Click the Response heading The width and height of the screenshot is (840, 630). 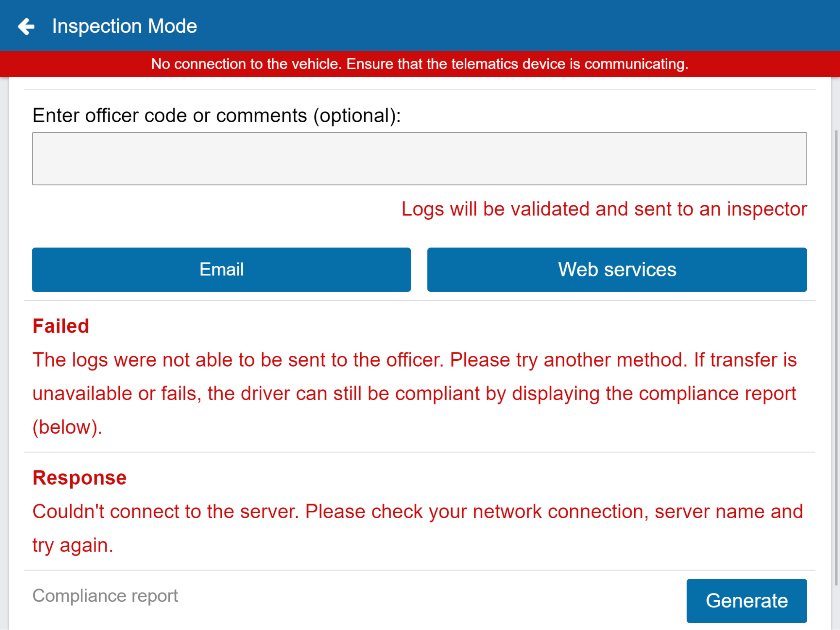pos(79,478)
